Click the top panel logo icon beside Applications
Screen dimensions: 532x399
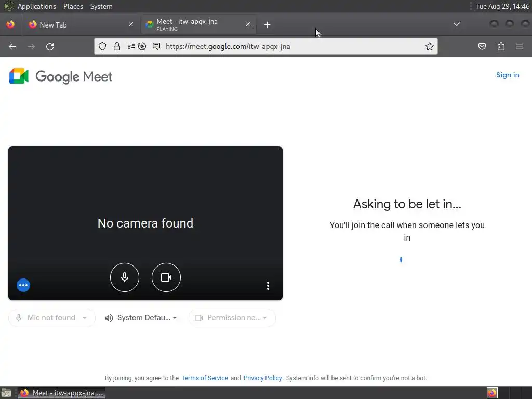pyautogui.click(x=8, y=6)
